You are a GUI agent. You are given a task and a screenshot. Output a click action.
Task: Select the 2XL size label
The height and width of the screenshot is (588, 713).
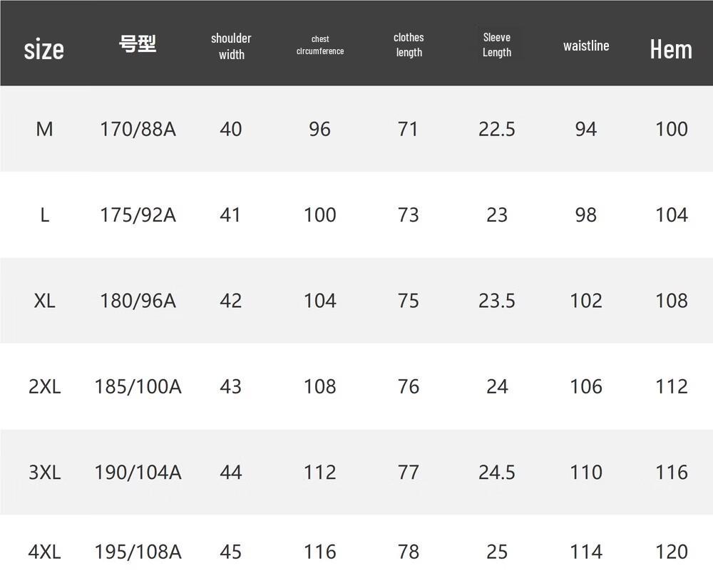pyautogui.click(x=44, y=387)
